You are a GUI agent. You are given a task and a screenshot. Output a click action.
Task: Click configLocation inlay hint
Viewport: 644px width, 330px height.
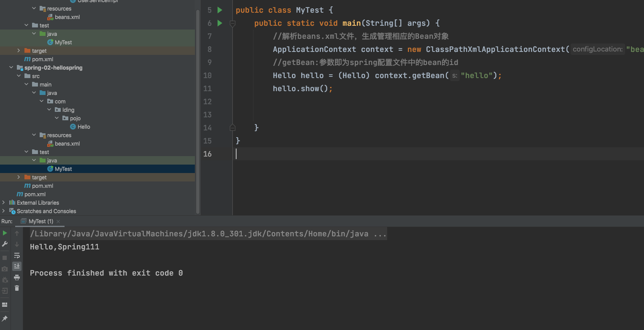[597, 49]
